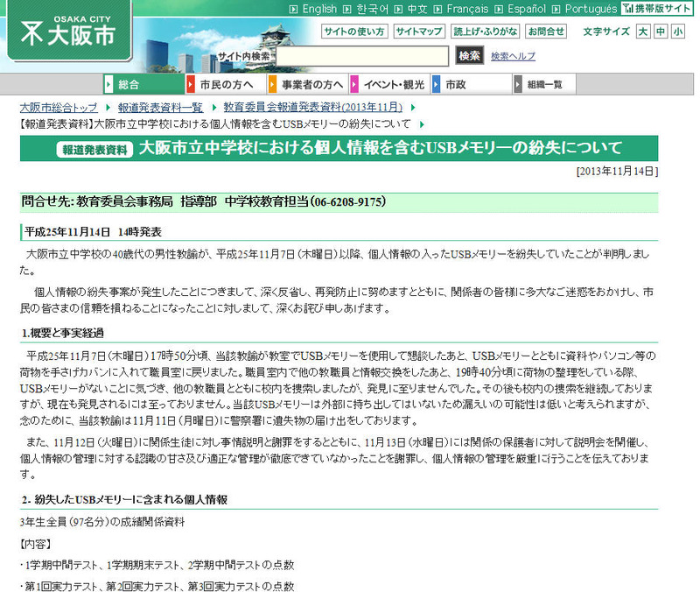Image resolution: width=700 pixels, height=592 pixels.
Task: Open the 総合 navigation tab
Action: tap(129, 85)
